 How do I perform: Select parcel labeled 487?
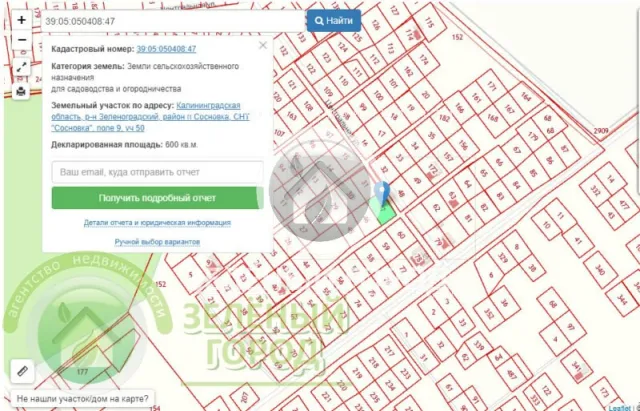[x=511, y=373]
